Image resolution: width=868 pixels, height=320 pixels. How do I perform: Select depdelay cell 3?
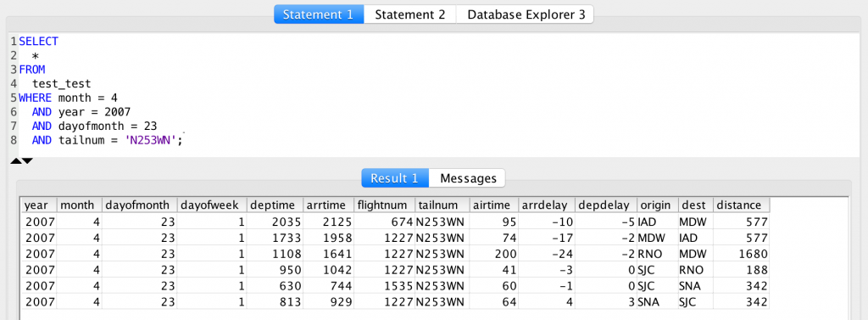(x=606, y=302)
